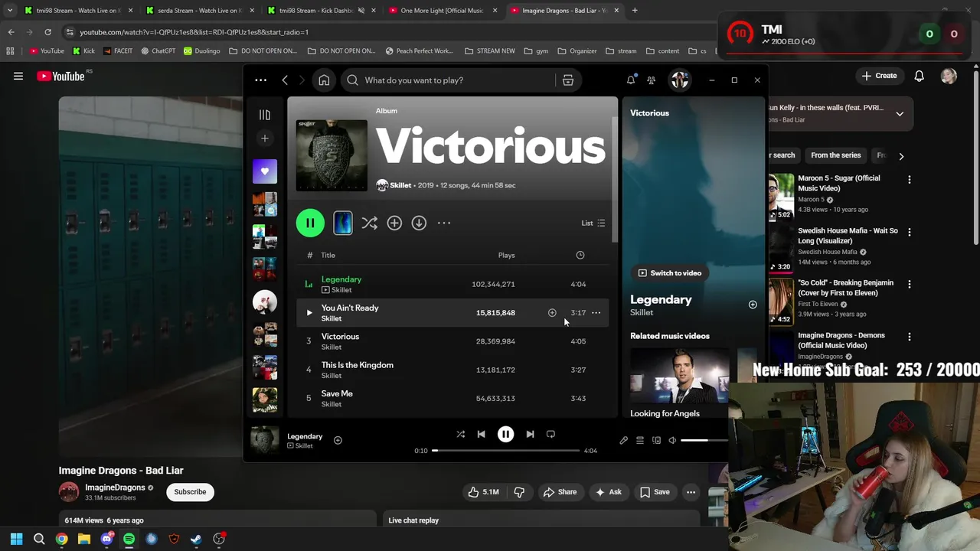Open more options for Victorious album

coord(444,223)
